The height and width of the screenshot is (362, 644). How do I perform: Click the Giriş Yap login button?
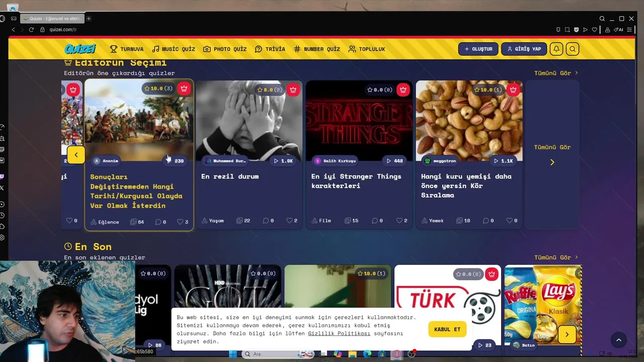pos(524,49)
